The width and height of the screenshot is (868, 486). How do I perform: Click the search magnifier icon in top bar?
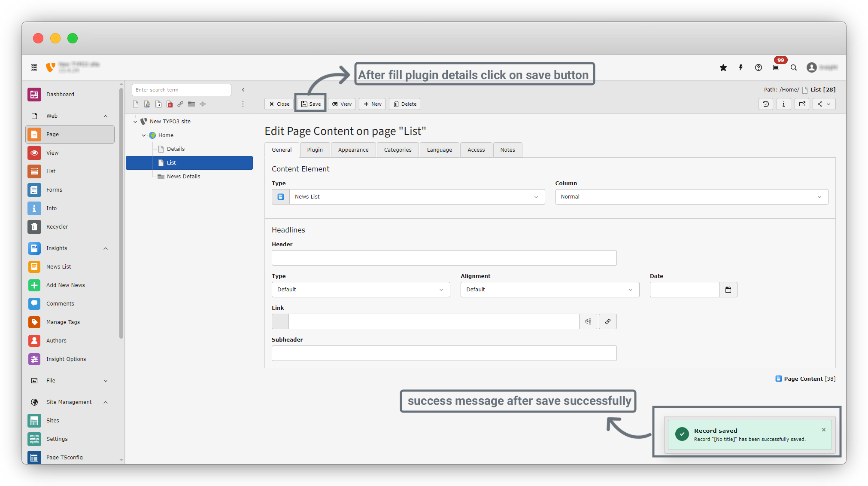(794, 67)
